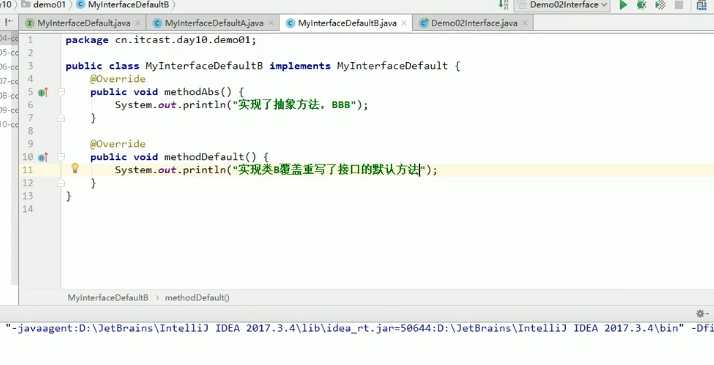Click MyInterfaceDefaultB class name on line 3

[204, 66]
